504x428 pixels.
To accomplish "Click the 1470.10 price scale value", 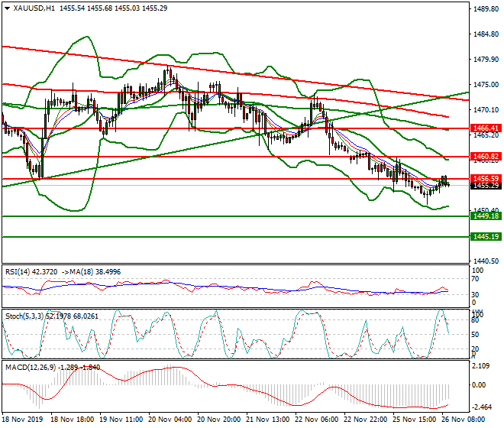I will click(x=486, y=110).
